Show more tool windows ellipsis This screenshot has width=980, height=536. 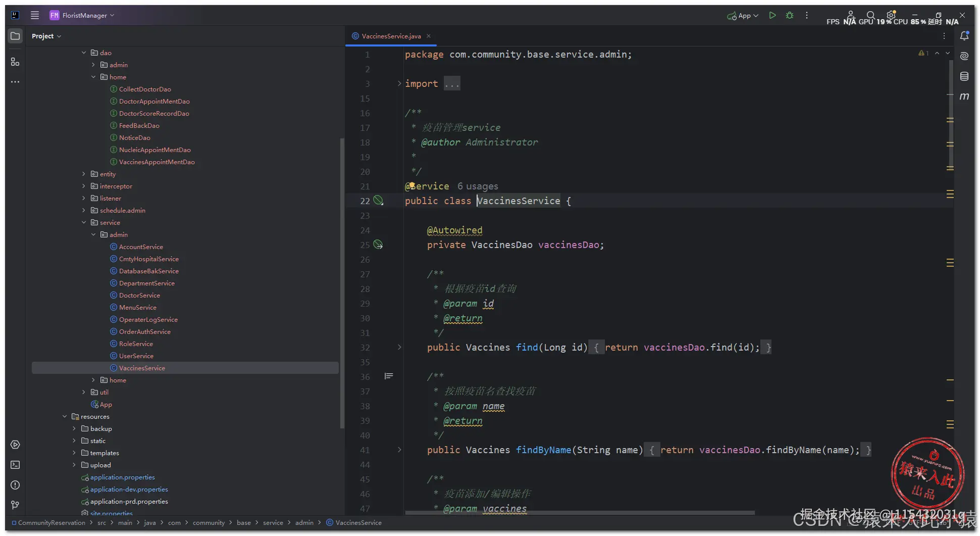pos(15,82)
